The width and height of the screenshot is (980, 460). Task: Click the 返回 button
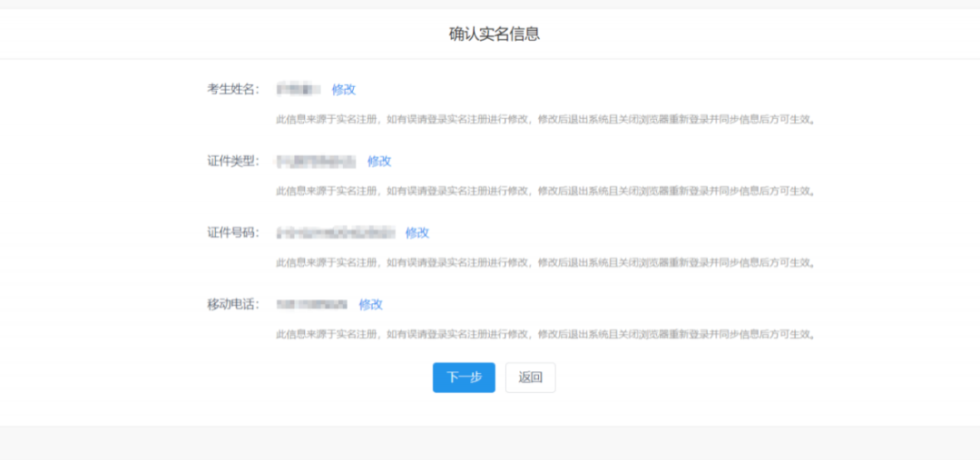(530, 377)
